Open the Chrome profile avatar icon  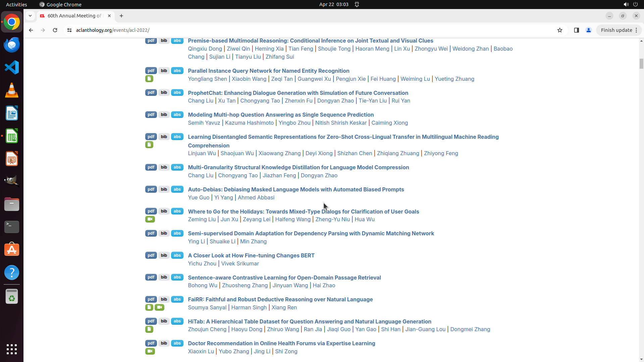pyautogui.click(x=589, y=30)
